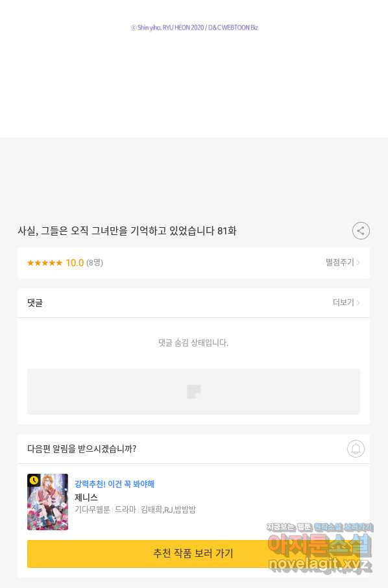Viewport: 388px width, 588px height.
Task: Click the clock badge on 제니스 cover
Action: pos(34,480)
